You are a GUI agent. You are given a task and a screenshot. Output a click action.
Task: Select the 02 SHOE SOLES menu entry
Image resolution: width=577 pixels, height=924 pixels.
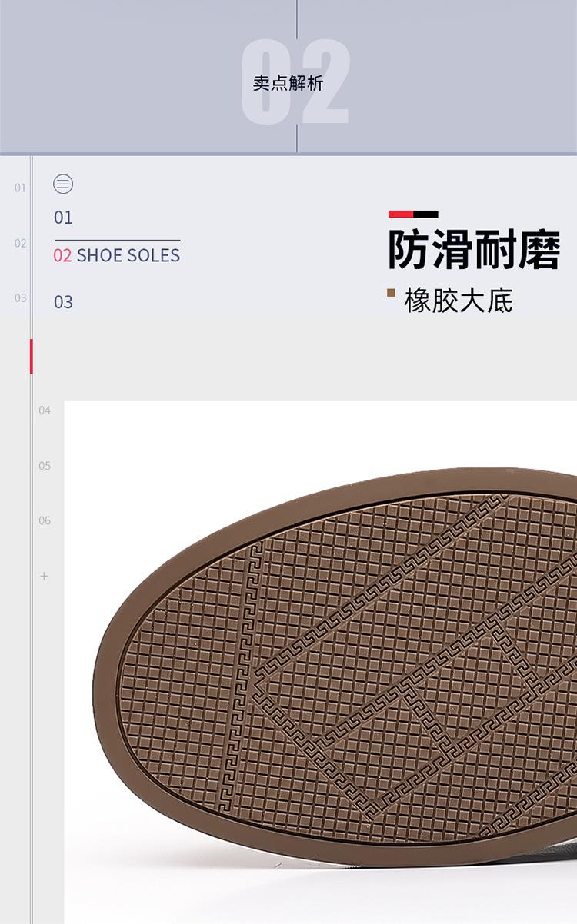117,255
